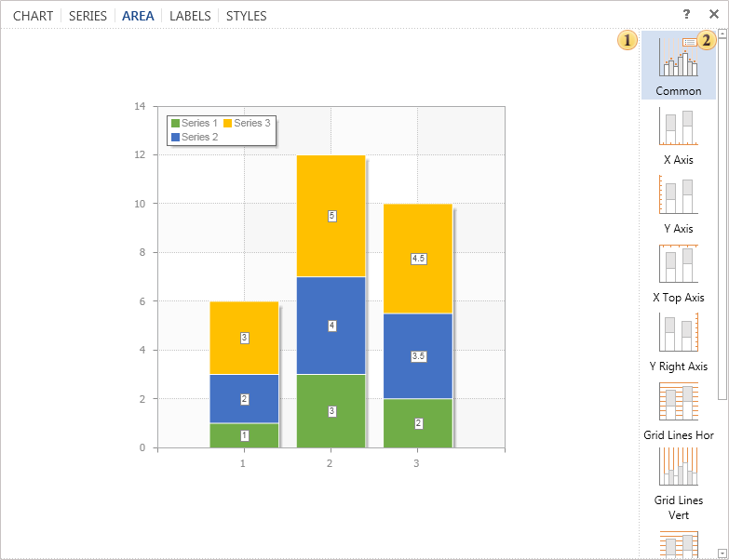This screenshot has height=560, width=729.
Task: Select the Common area icon
Action: click(x=678, y=59)
